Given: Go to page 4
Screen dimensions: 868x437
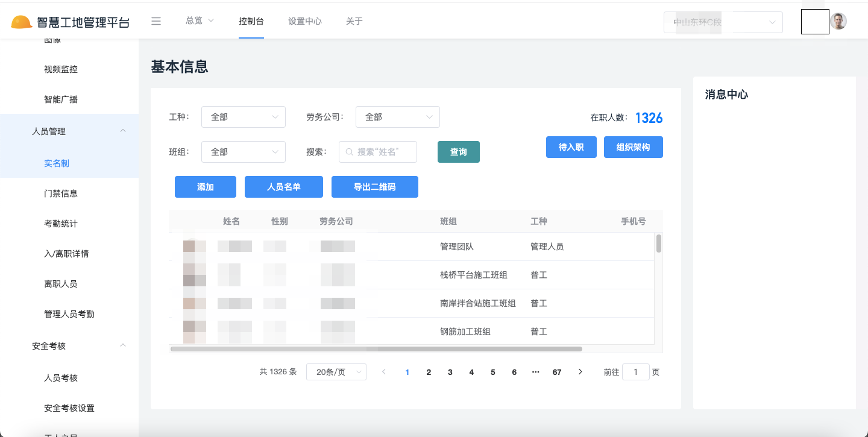Looking at the screenshot, I should point(471,372).
